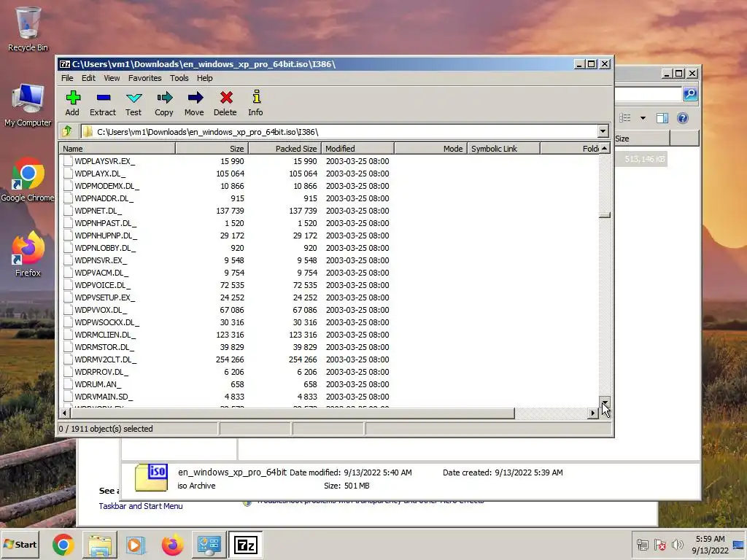Click Explorer window search magnifier icon
The image size is (747, 560).
(x=690, y=94)
